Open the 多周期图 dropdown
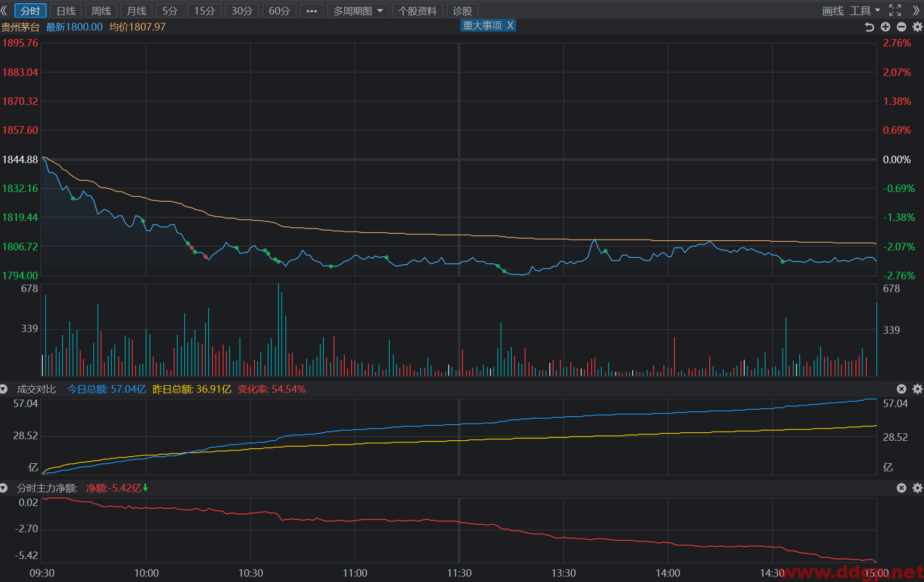The image size is (924, 582). pos(358,11)
